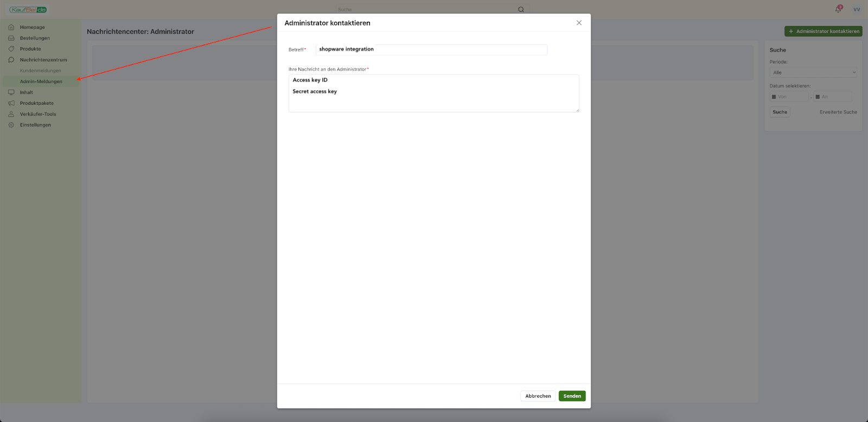Image resolution: width=868 pixels, height=422 pixels.
Task: Click the Abbrechen button
Action: coord(538,396)
